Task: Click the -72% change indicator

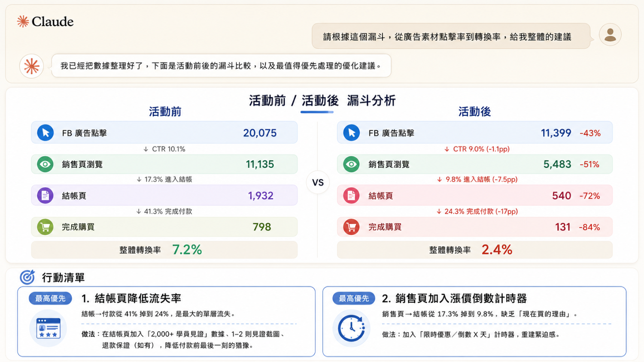Action: 589,196
